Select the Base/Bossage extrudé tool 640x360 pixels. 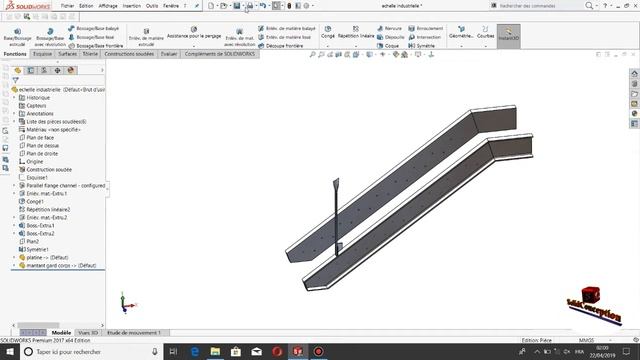tap(17, 37)
